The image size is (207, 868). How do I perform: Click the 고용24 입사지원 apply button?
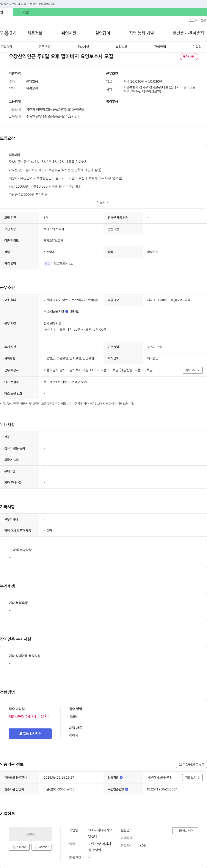click(30, 734)
